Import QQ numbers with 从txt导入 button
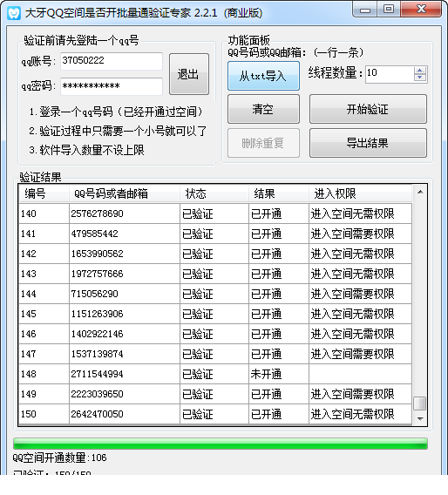Image resolution: width=448 pixels, height=495 pixels. [263, 76]
